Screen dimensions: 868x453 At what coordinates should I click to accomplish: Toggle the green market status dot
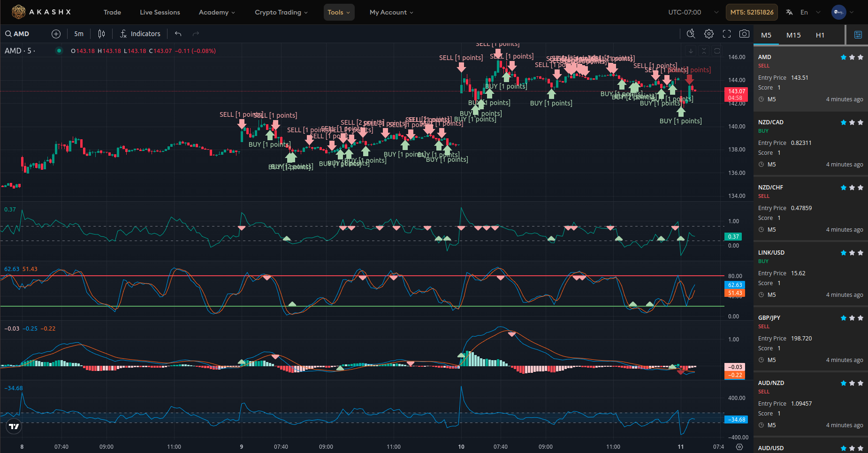click(59, 51)
